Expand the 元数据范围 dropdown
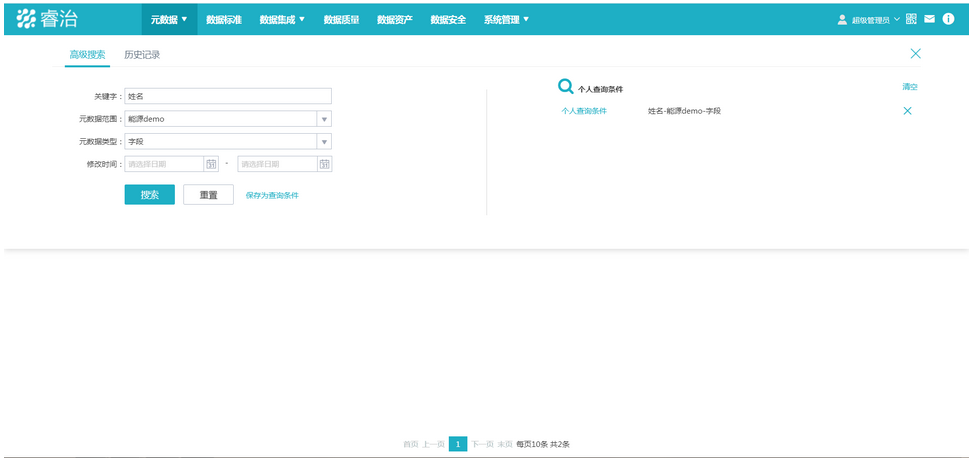 pos(324,119)
